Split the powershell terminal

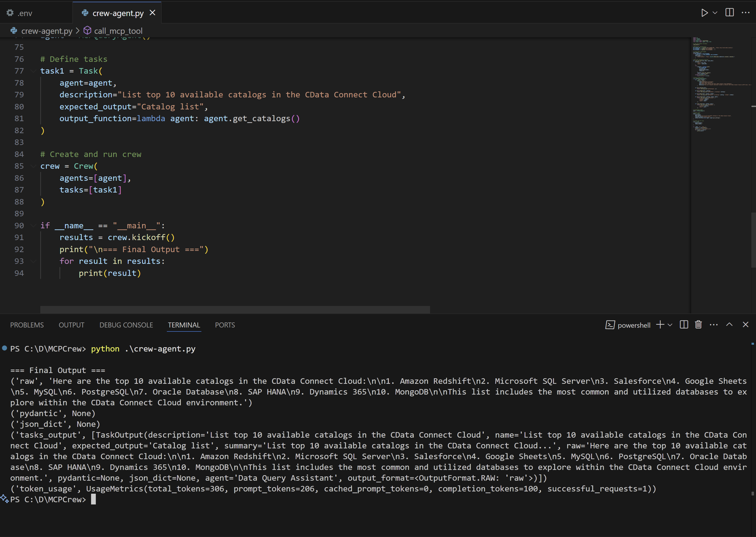684,325
